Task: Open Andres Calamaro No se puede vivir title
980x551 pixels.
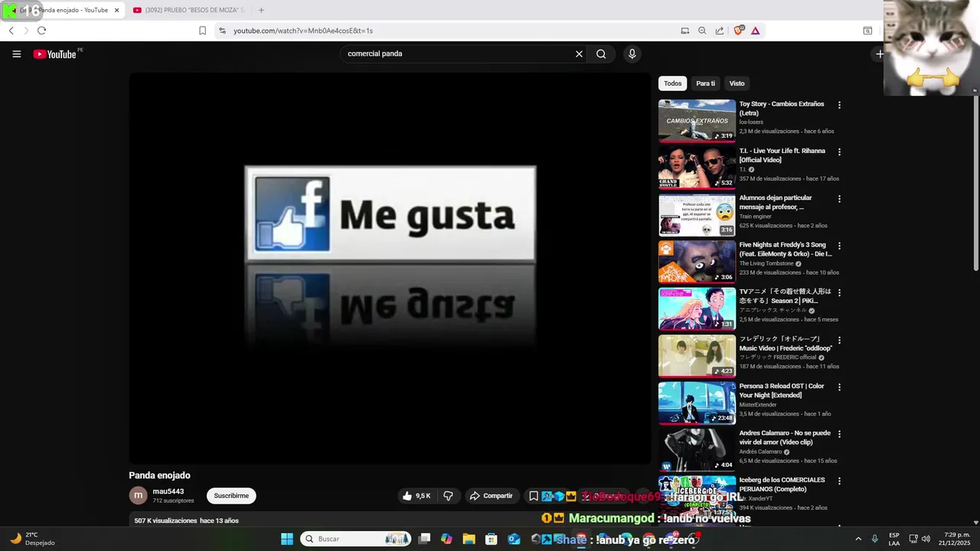Action: (785, 438)
